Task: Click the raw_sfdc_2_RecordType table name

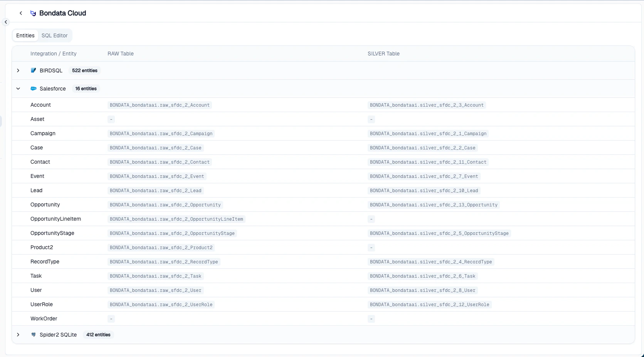Action: (x=164, y=262)
